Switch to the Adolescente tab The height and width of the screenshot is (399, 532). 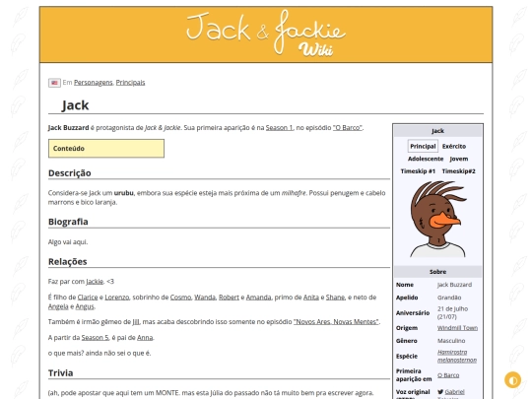(426, 159)
